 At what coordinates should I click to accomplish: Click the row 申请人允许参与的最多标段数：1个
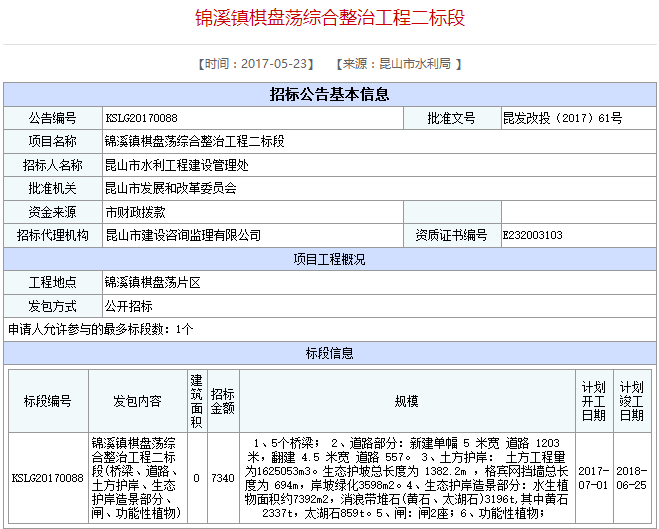coord(330,329)
